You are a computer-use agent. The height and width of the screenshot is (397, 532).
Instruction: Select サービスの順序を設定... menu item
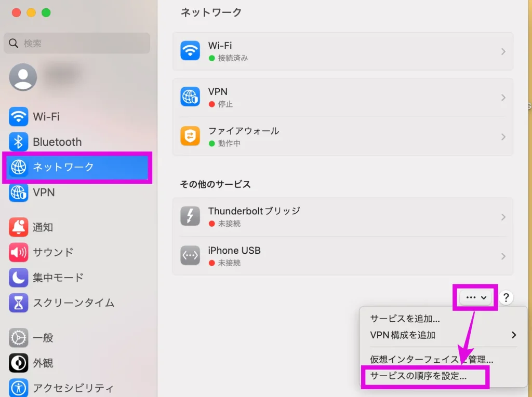pyautogui.click(x=418, y=376)
